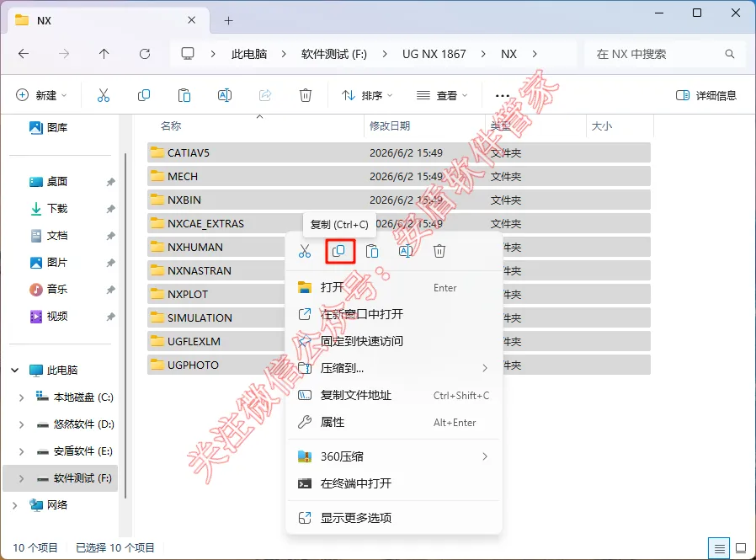Select the SIMULATION folder
This screenshot has height=560, width=756.
[x=399, y=317]
